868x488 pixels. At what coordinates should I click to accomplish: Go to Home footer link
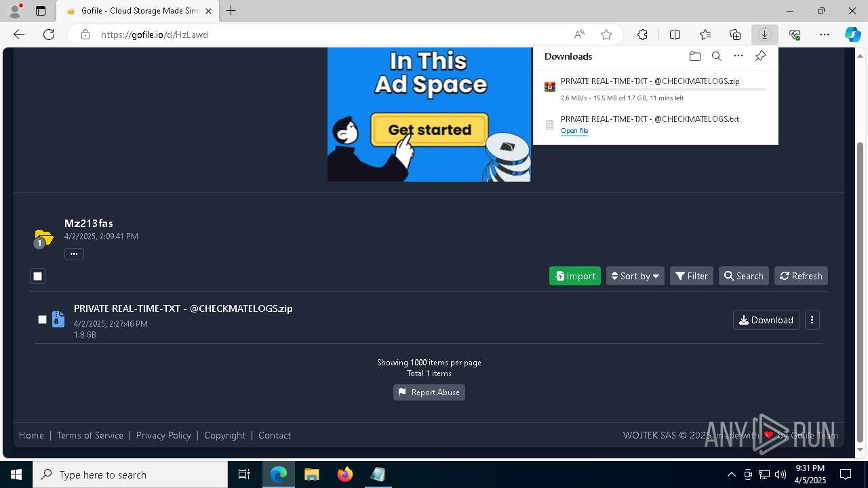[x=31, y=435]
